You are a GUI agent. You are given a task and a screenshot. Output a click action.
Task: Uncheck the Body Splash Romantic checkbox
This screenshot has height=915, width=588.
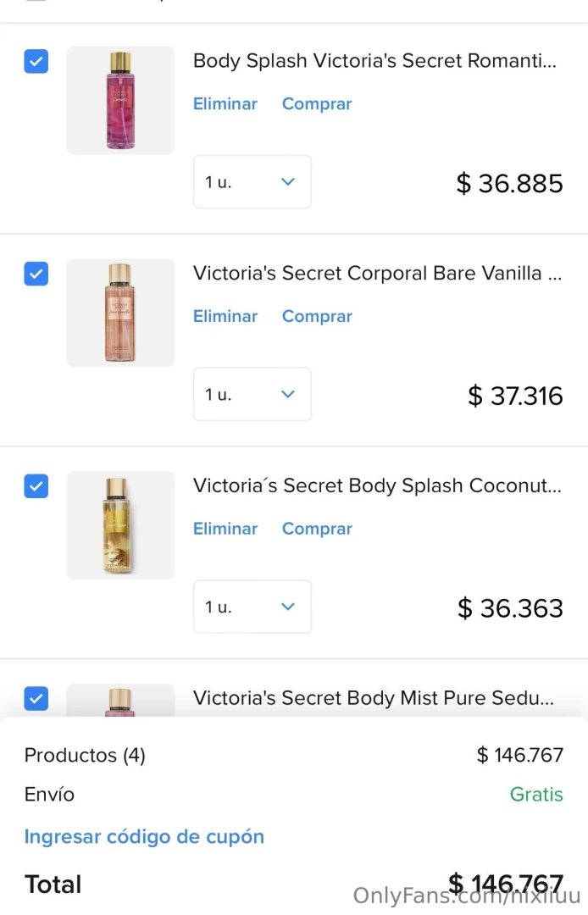pyautogui.click(x=36, y=61)
